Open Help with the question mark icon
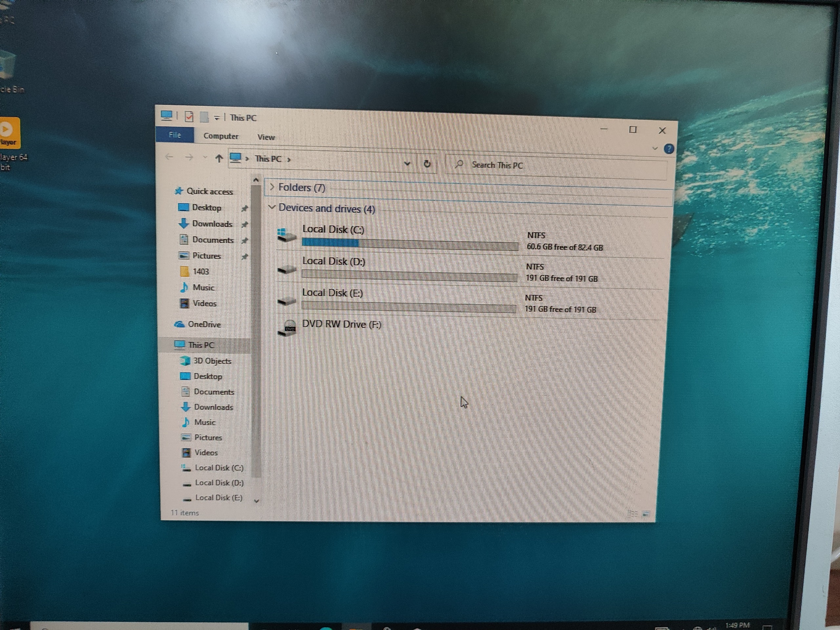Image resolution: width=840 pixels, height=630 pixels. click(669, 149)
